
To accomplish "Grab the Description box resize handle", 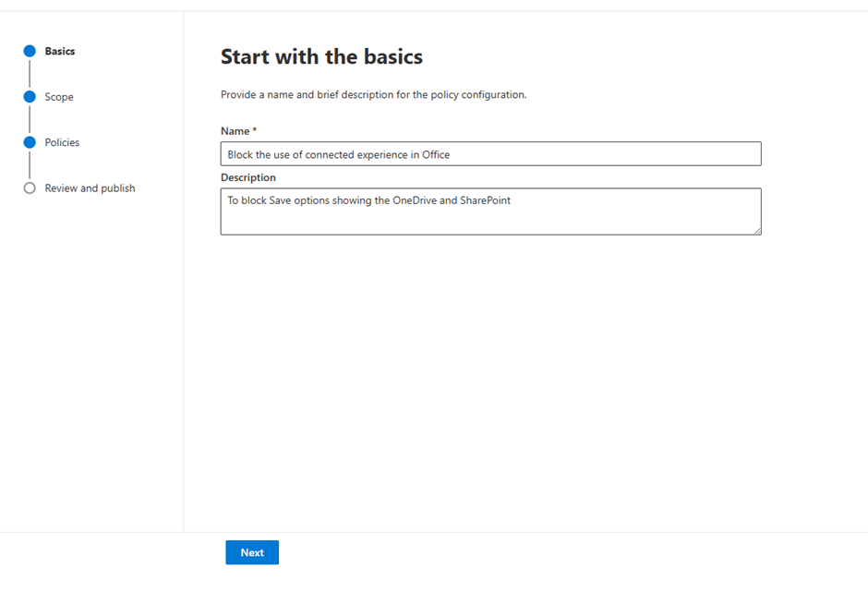I will (x=757, y=231).
